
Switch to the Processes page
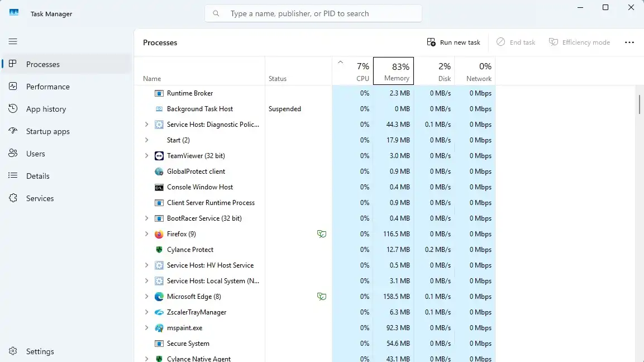12,64
